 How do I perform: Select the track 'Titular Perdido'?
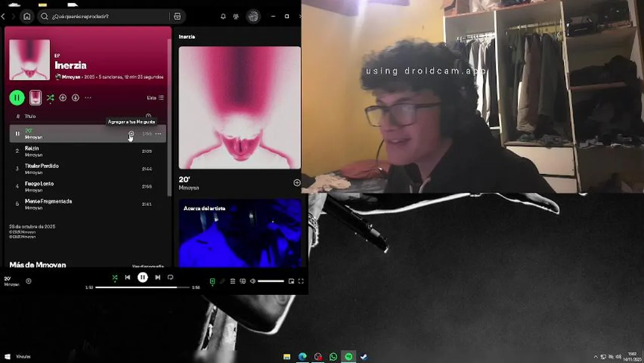[x=88, y=169]
